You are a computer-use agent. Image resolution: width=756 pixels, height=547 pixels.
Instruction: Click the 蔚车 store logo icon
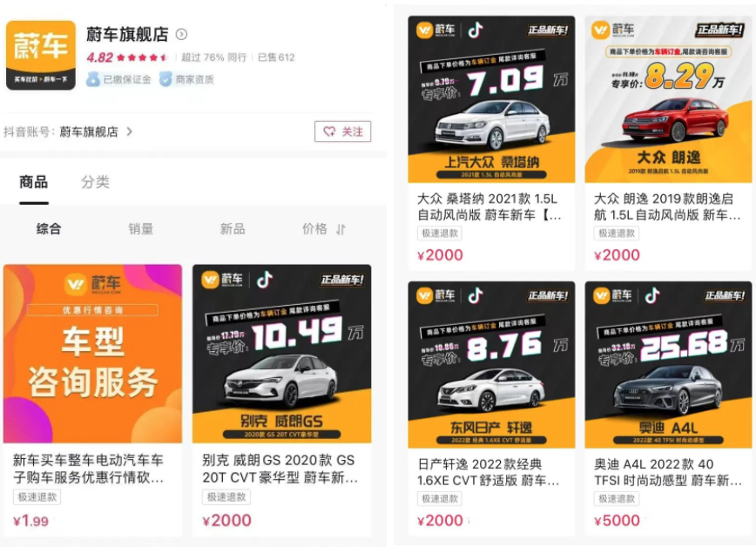pos(40,55)
